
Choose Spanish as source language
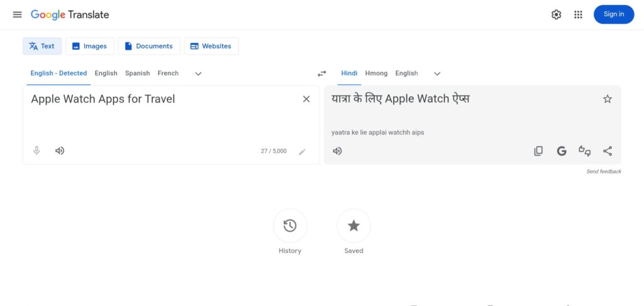click(137, 74)
